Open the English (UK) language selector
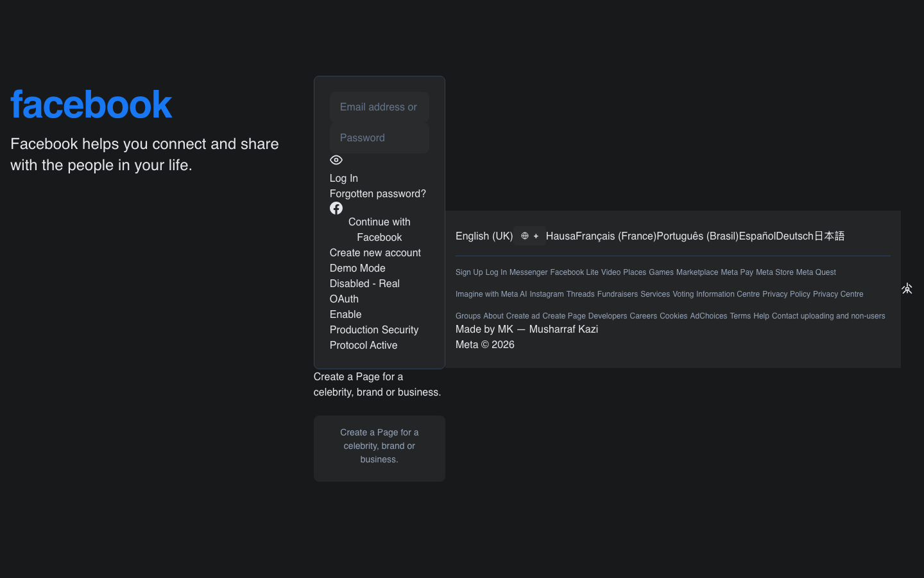 click(x=484, y=236)
